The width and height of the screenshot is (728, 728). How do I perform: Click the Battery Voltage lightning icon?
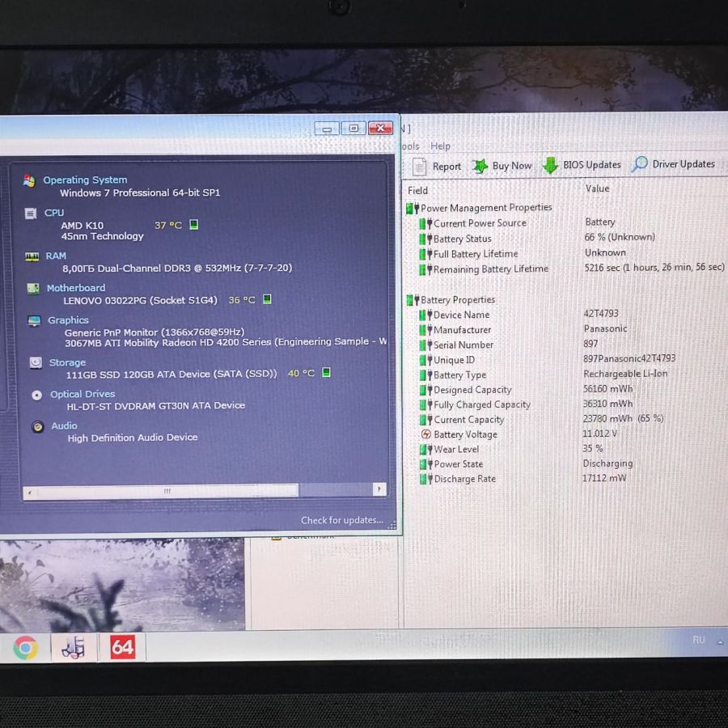[425, 434]
